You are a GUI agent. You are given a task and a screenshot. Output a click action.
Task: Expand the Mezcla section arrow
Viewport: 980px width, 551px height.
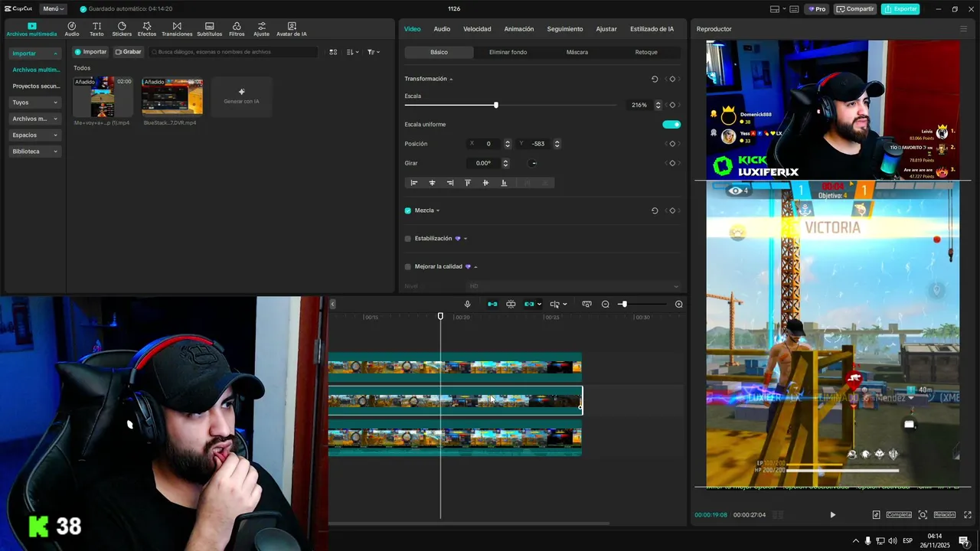pyautogui.click(x=438, y=210)
